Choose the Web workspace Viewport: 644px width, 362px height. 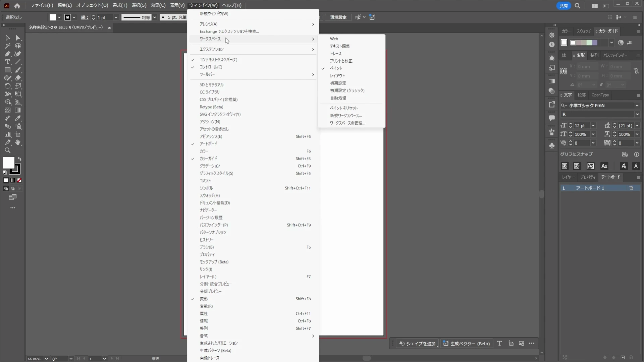[x=351, y=39]
